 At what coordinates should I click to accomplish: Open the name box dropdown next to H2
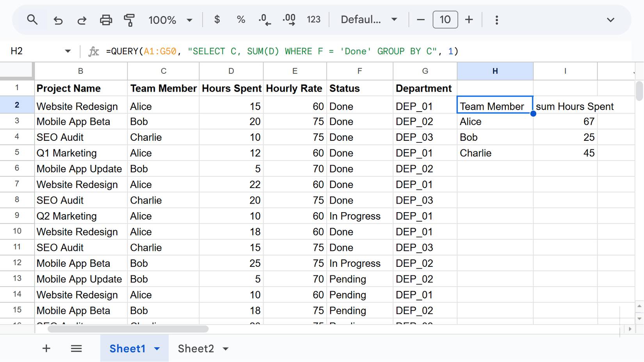(68, 51)
